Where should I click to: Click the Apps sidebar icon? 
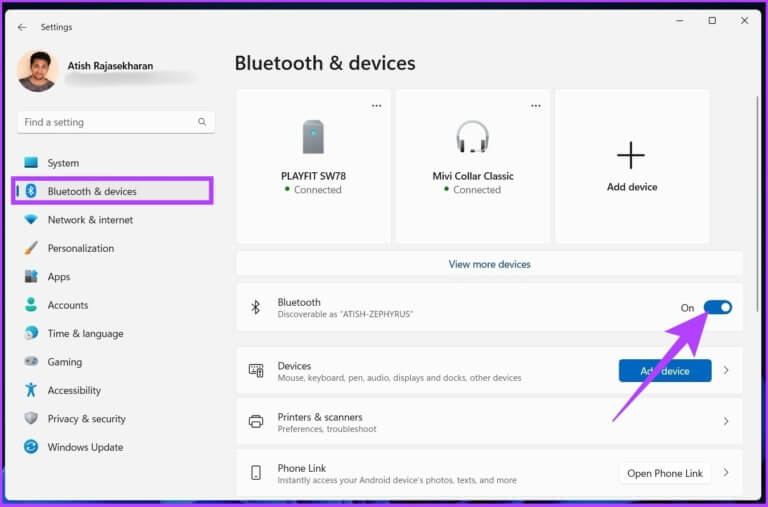(31, 276)
